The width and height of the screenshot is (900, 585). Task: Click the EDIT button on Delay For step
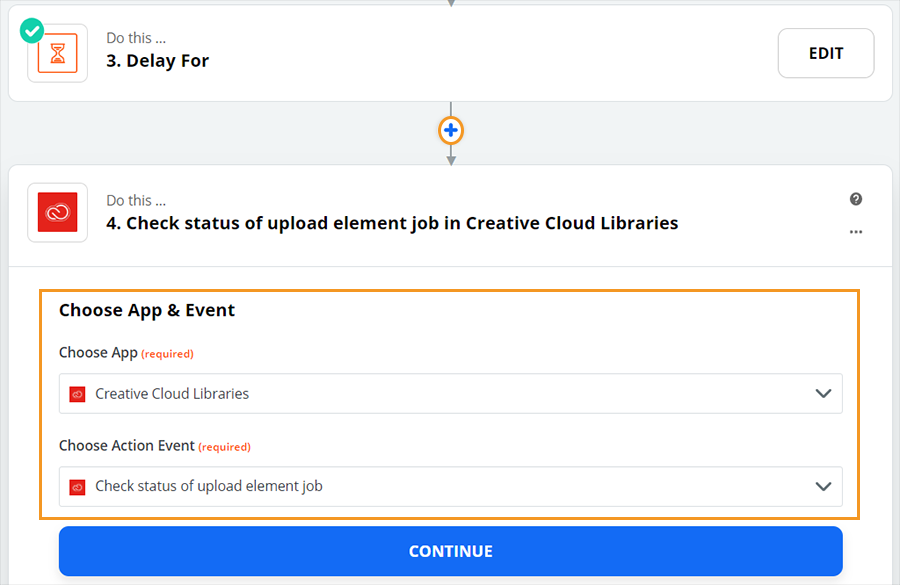pyautogui.click(x=826, y=53)
